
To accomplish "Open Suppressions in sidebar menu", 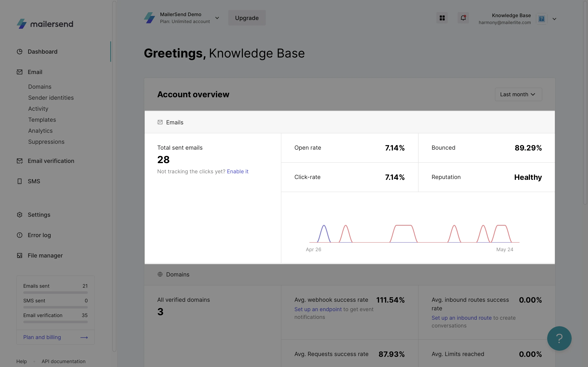I will click(x=46, y=142).
